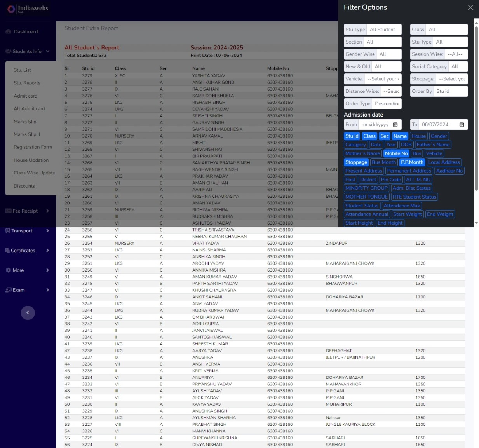Open calendar picker for To date
This screenshot has height=448, width=479.
pos(462,125)
